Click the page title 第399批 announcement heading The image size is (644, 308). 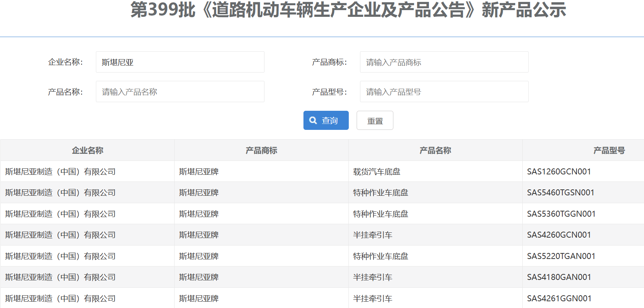(348, 9)
